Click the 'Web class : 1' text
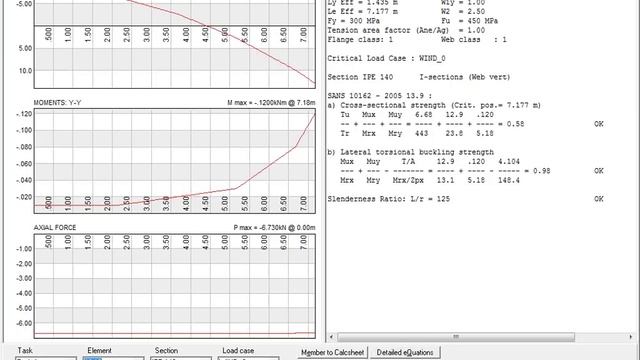 pyautogui.click(x=473, y=40)
